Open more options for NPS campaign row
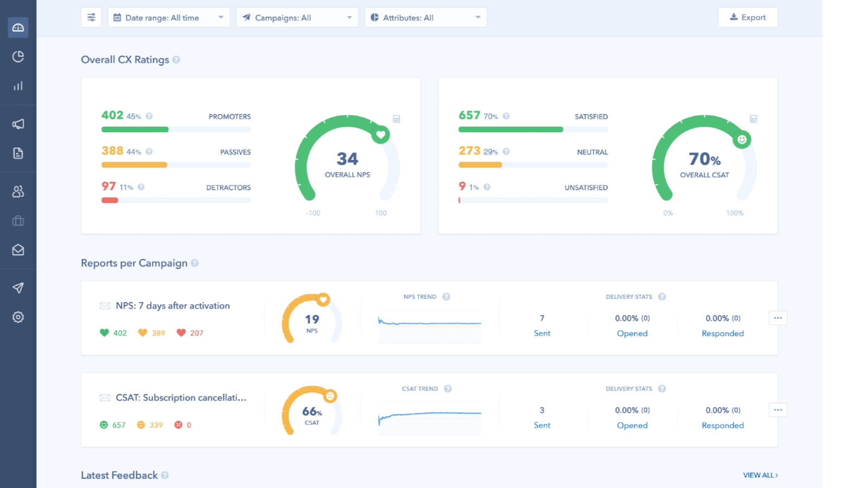The image size is (868, 488). (777, 318)
